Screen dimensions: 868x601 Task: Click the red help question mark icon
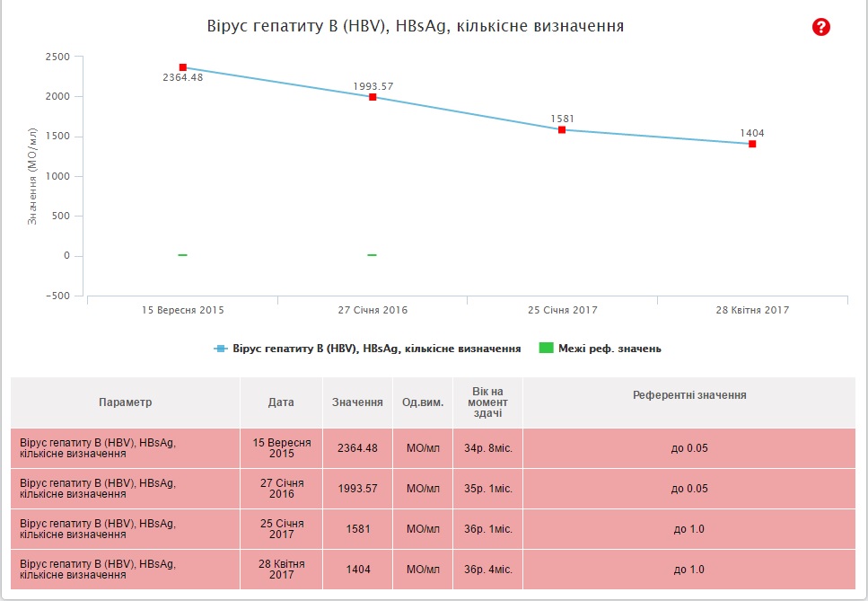[820, 27]
